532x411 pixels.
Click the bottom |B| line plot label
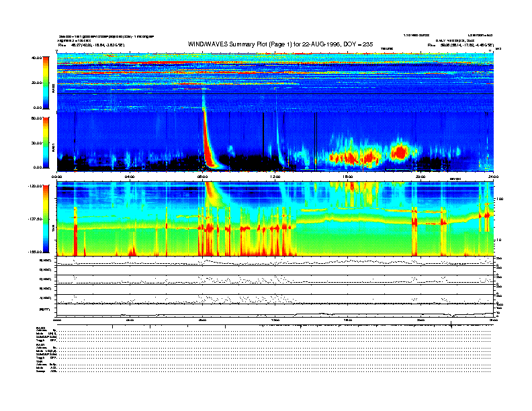(45, 310)
